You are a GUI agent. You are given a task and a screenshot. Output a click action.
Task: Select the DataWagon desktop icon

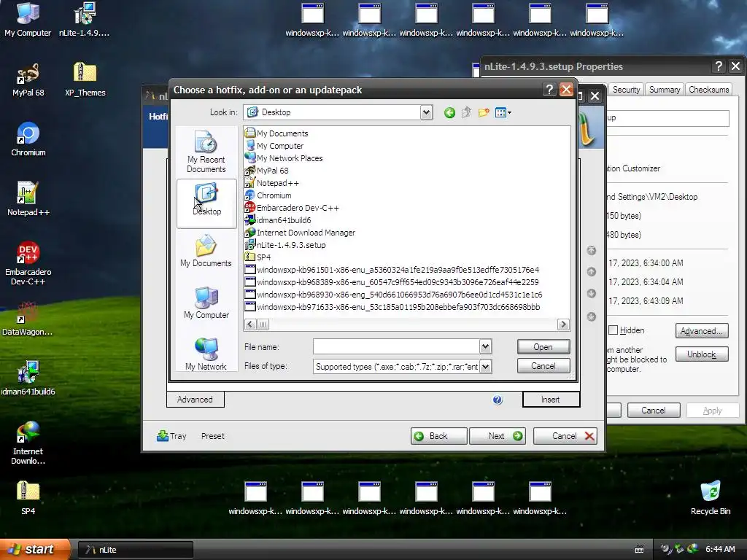point(28,319)
